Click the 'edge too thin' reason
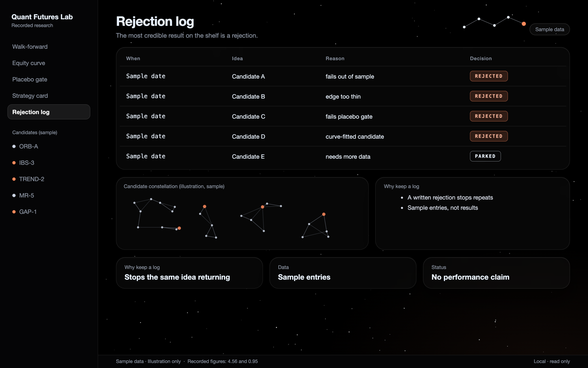The image size is (588, 368). pos(343,96)
